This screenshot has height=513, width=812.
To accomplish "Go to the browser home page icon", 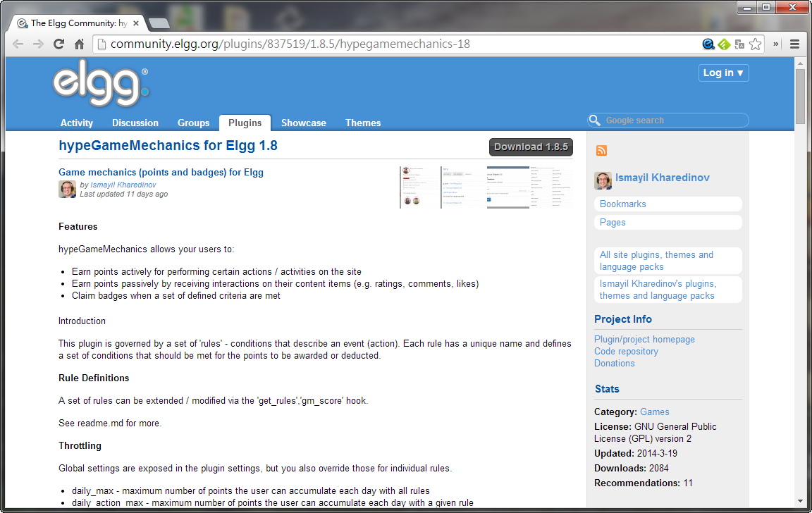I will pyautogui.click(x=80, y=44).
